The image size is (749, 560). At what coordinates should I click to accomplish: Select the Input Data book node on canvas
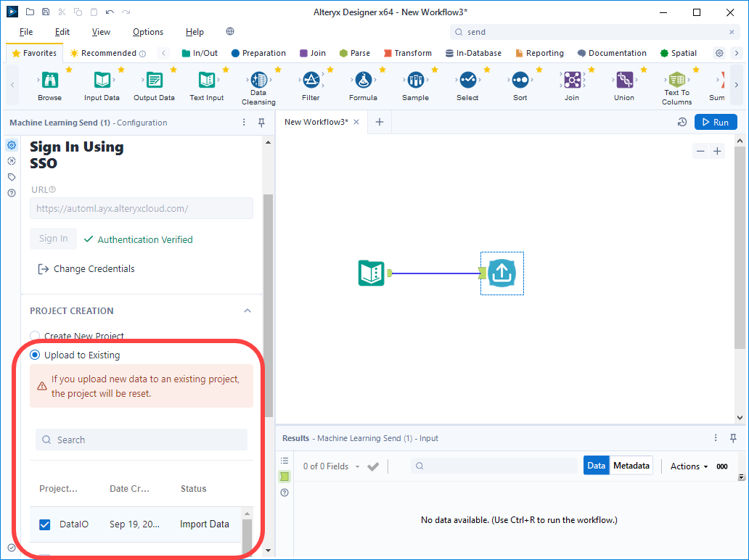372,273
